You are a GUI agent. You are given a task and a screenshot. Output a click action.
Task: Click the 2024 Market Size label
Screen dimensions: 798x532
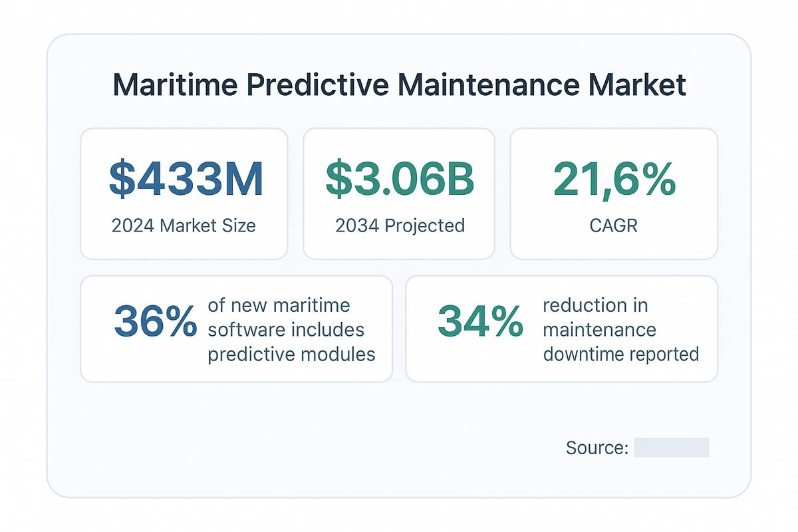184,225
